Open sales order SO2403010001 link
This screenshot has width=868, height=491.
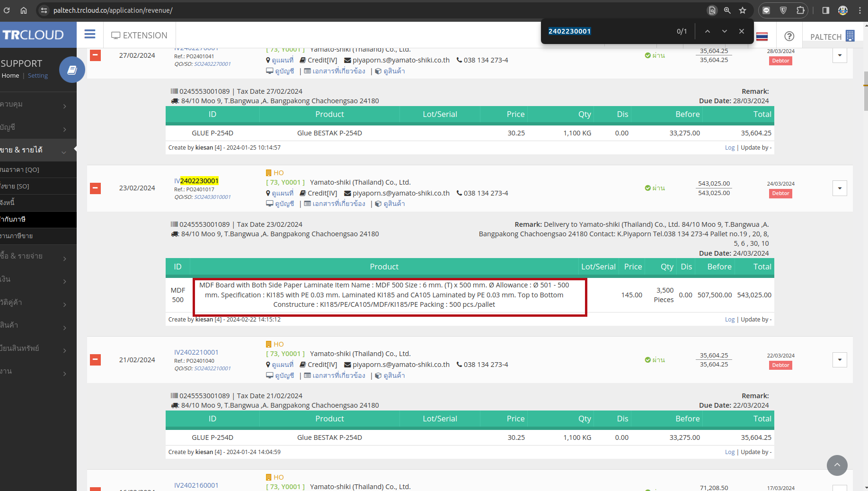[x=213, y=197]
